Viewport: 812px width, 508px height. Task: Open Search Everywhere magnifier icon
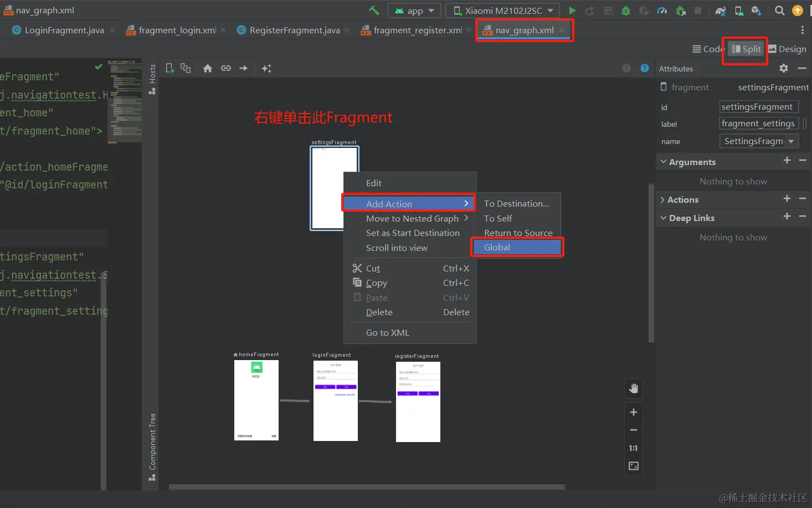[779, 11]
